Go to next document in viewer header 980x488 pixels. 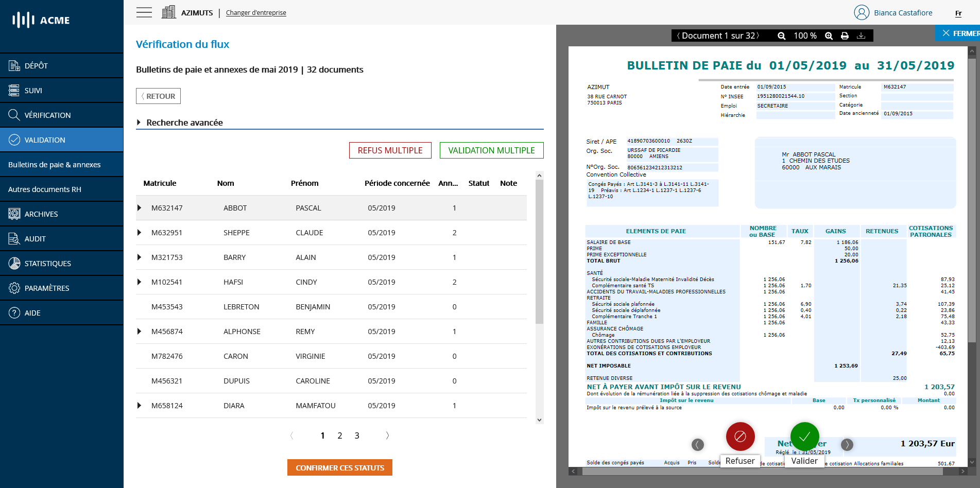coord(758,36)
